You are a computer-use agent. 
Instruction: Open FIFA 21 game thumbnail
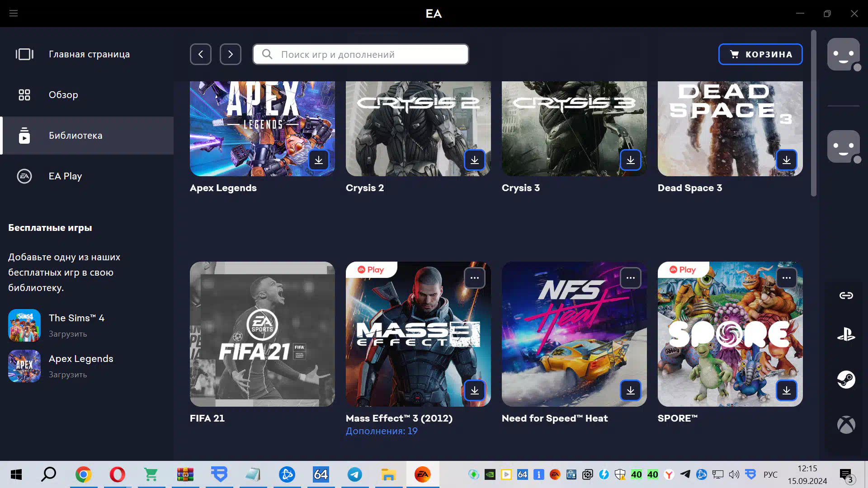click(x=262, y=334)
